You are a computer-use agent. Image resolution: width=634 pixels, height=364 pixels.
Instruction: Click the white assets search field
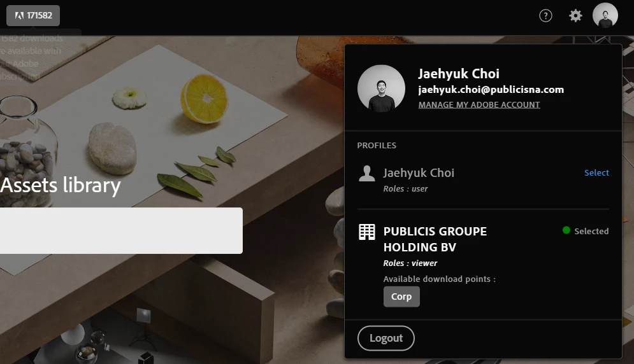tap(121, 230)
